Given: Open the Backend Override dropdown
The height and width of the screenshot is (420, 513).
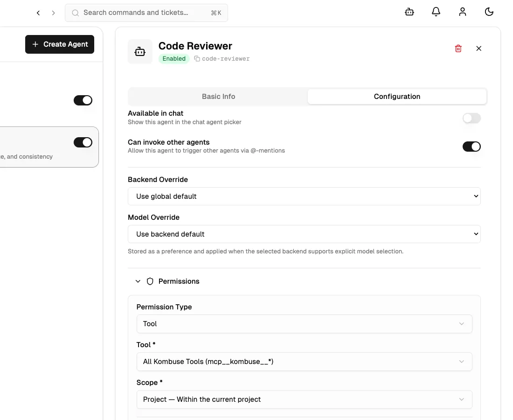Looking at the screenshot, I should click(304, 196).
